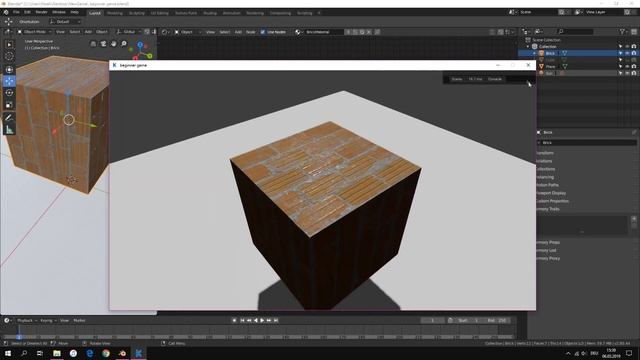Pick the Scale tool in left toolbar
The height and width of the screenshot is (360, 640).
(x=9, y=105)
